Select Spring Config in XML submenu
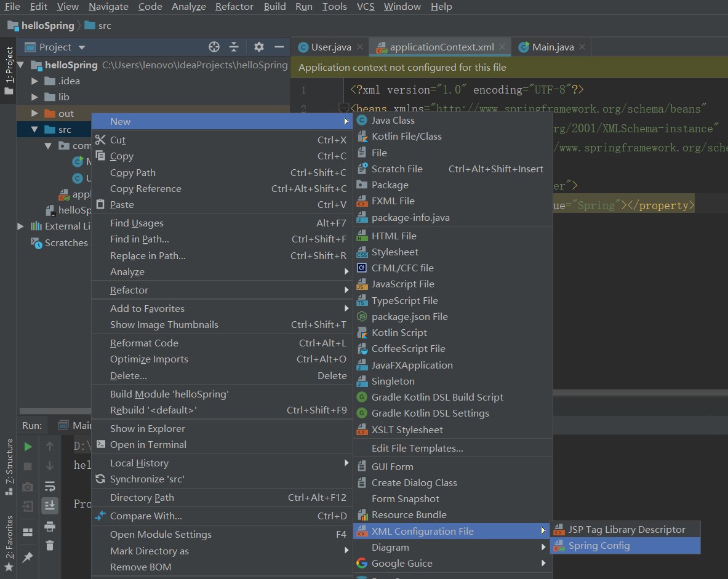The height and width of the screenshot is (579, 728). pyautogui.click(x=625, y=546)
